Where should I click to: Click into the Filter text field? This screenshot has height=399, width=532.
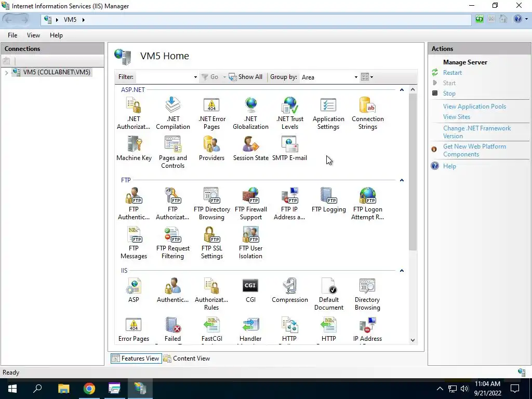(164, 77)
